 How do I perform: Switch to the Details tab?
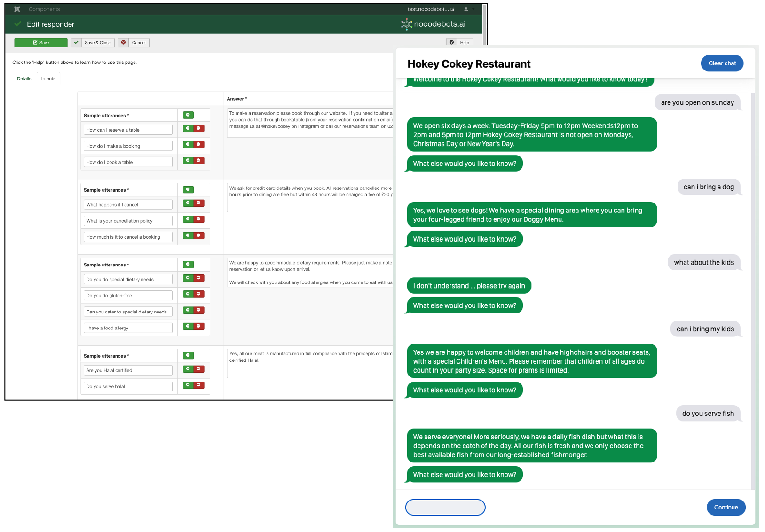[x=24, y=79]
